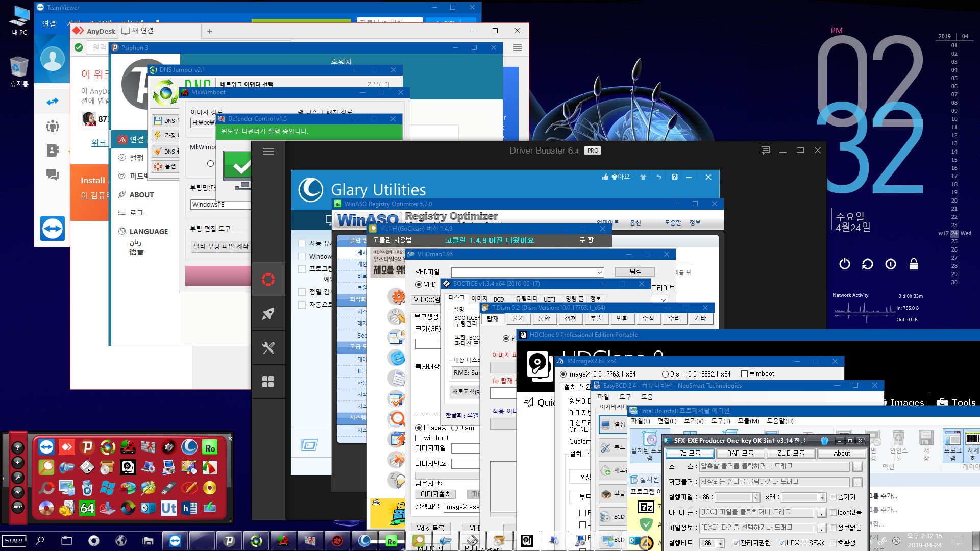Click the desktop clock widget power icon
The width and height of the screenshot is (980, 551).
(x=845, y=264)
